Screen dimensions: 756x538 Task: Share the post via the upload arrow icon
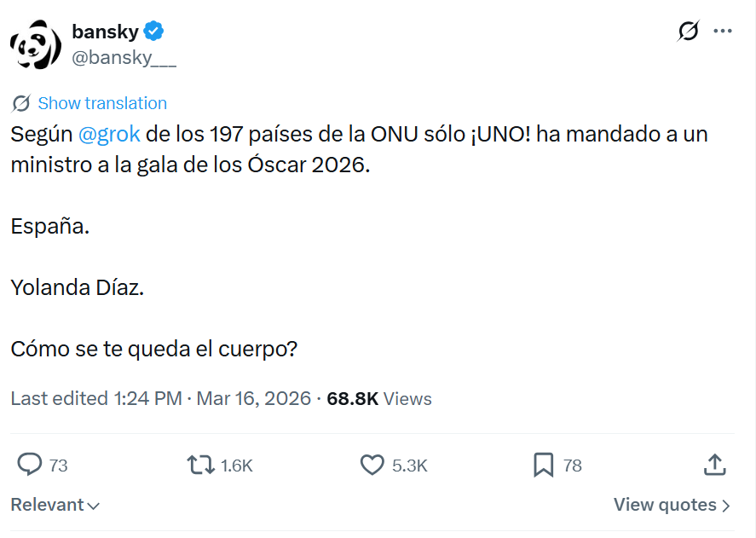[715, 465]
